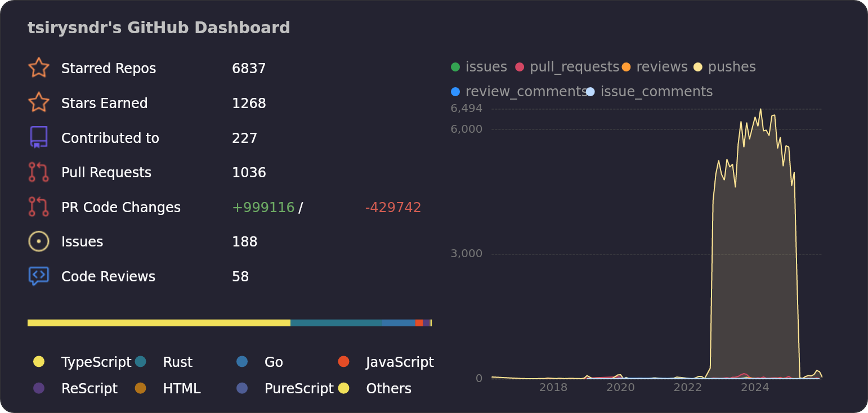The width and height of the screenshot is (868, 413).
Task: Click the Stars Earned star icon
Action: 38,103
